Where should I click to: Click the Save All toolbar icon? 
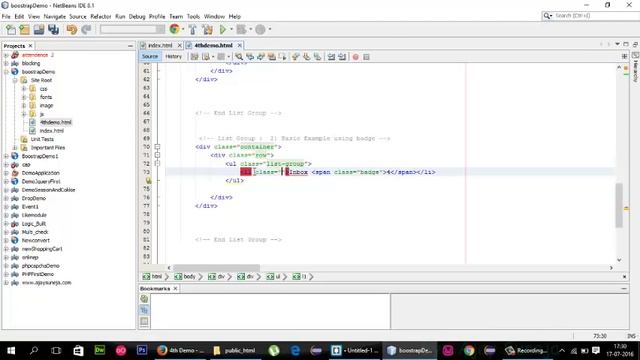coord(53,29)
